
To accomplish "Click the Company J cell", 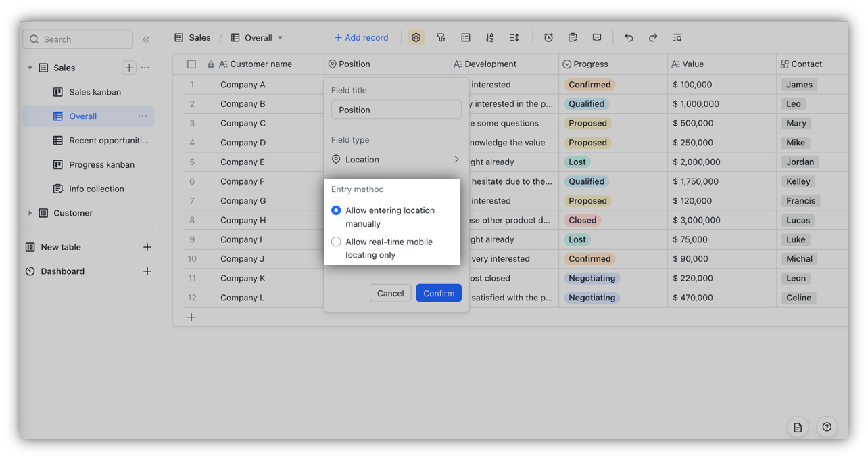I will point(243,259).
